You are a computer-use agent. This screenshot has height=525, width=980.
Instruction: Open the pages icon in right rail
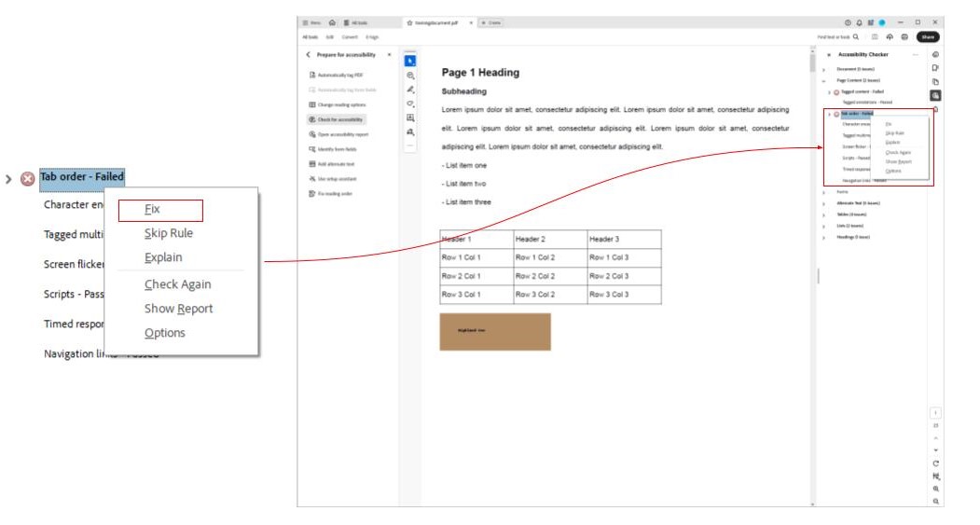(935, 82)
